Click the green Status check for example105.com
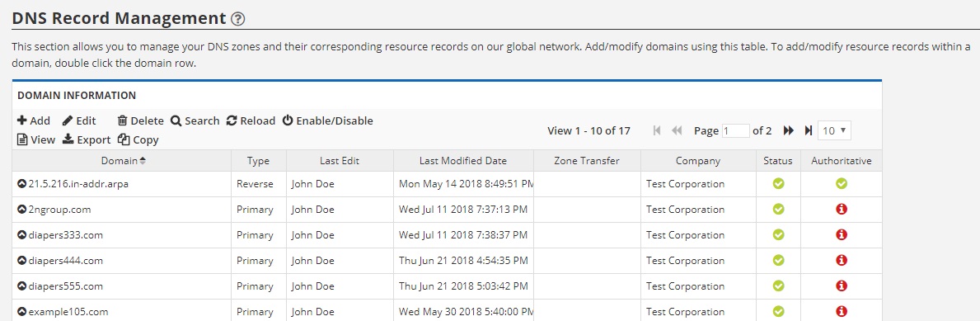This screenshot has height=321, width=980. pos(778,311)
